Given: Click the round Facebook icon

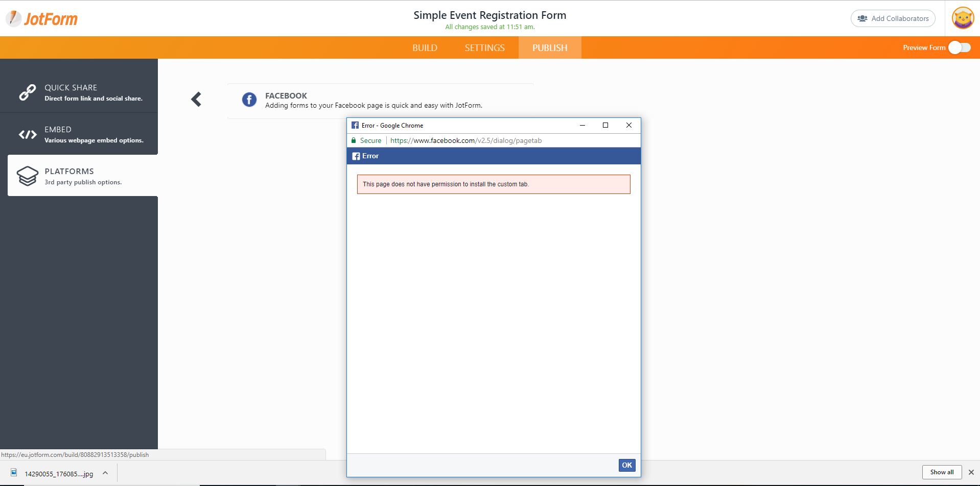Looking at the screenshot, I should click(249, 100).
